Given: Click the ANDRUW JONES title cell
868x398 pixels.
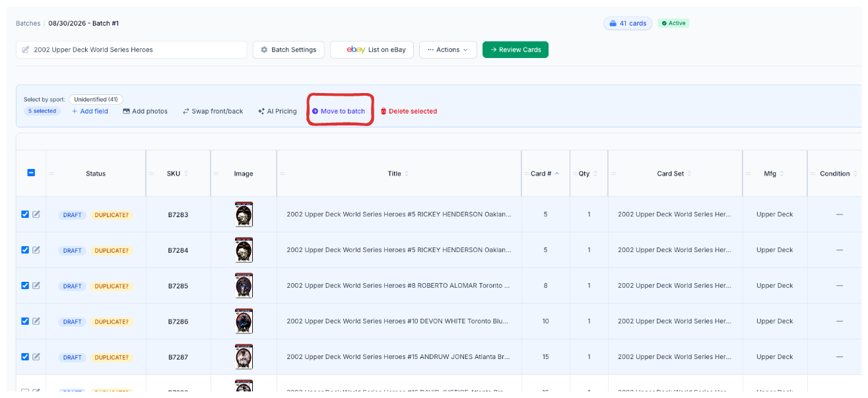Looking at the screenshot, I should 399,357.
